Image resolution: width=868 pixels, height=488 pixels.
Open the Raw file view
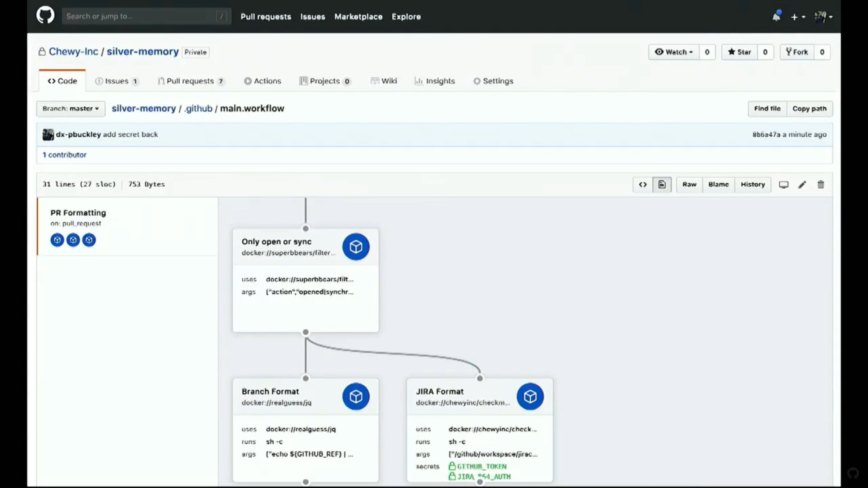[x=689, y=185]
